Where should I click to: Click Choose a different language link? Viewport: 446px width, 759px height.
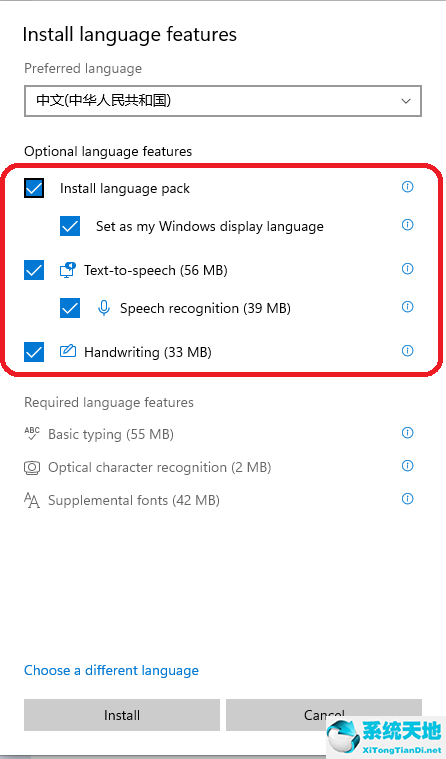tap(111, 670)
